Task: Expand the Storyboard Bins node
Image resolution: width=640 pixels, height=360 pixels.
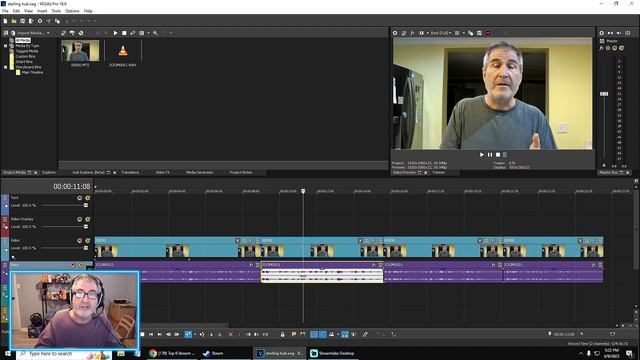Action: pyautogui.click(x=6, y=67)
